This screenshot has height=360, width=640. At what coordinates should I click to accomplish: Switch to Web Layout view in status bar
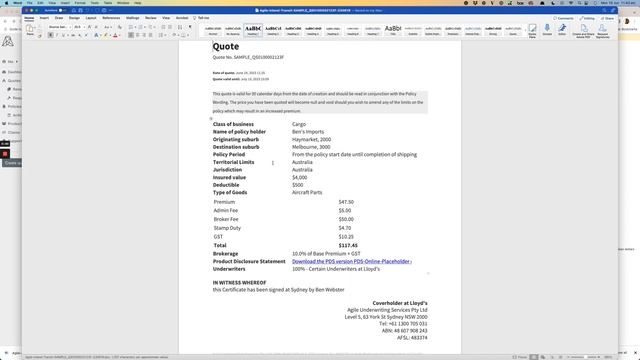pyautogui.click(x=543, y=357)
